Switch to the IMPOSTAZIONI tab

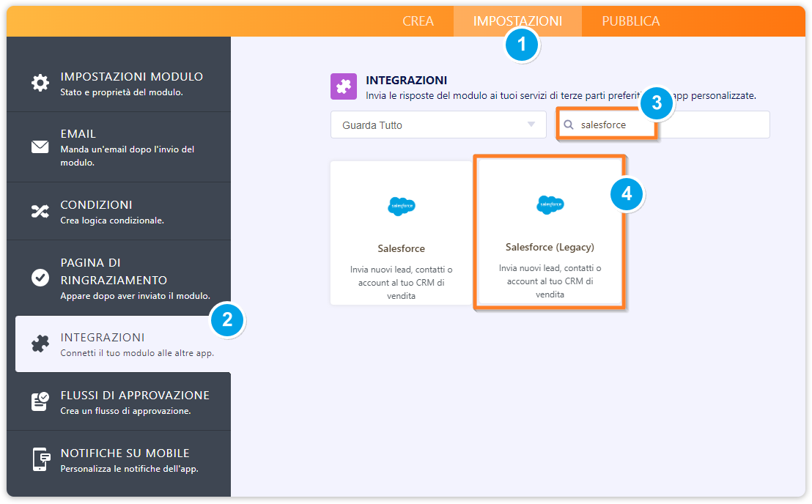coord(517,21)
